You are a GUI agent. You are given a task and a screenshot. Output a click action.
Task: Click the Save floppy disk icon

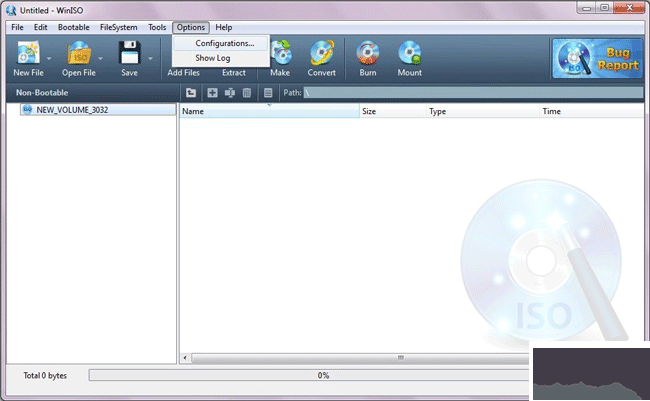[129, 53]
